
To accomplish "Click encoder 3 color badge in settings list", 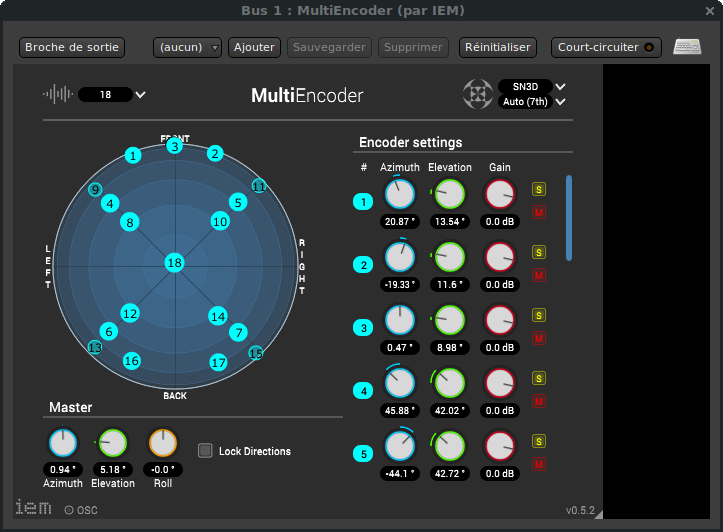I will [363, 328].
